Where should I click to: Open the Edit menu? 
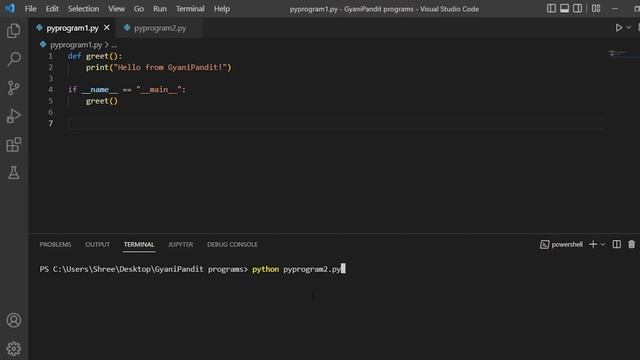tap(52, 9)
